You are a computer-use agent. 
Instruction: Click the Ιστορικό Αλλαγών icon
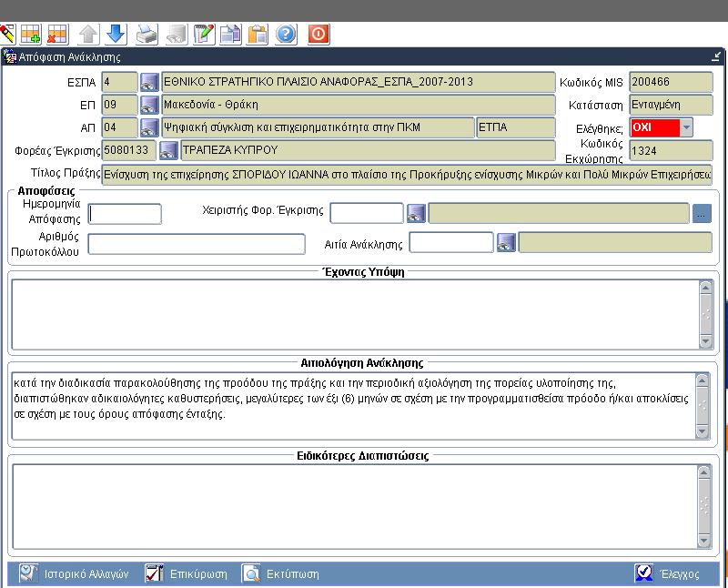28,574
